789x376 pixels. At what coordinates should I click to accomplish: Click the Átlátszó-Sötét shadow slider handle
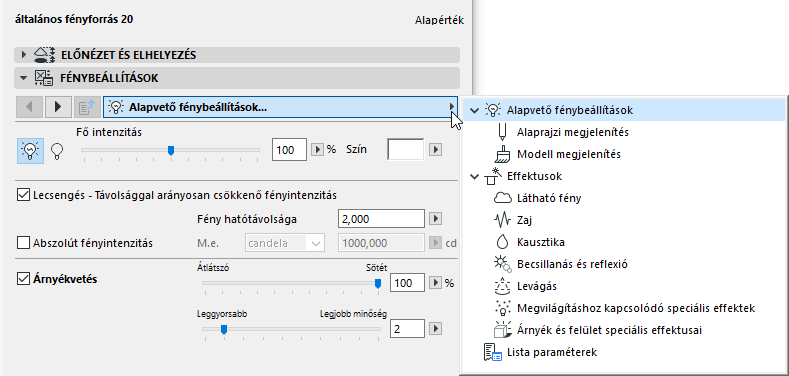[x=378, y=284]
